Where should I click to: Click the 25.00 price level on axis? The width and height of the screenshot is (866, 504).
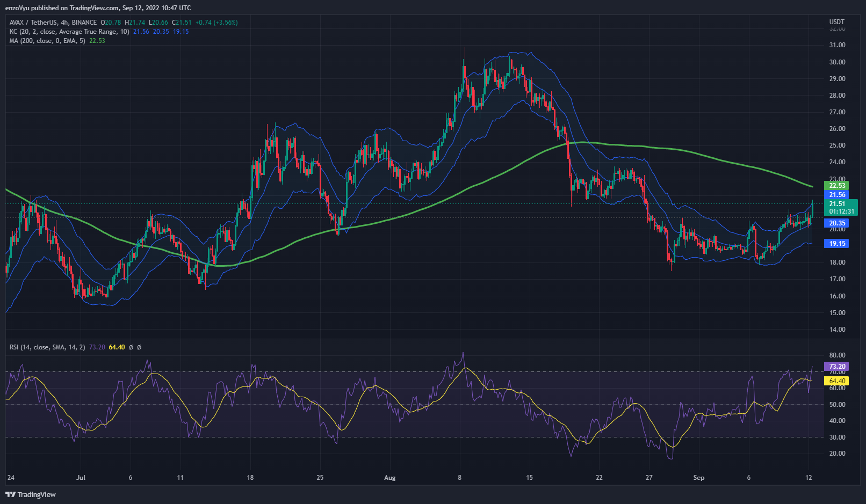click(x=837, y=145)
